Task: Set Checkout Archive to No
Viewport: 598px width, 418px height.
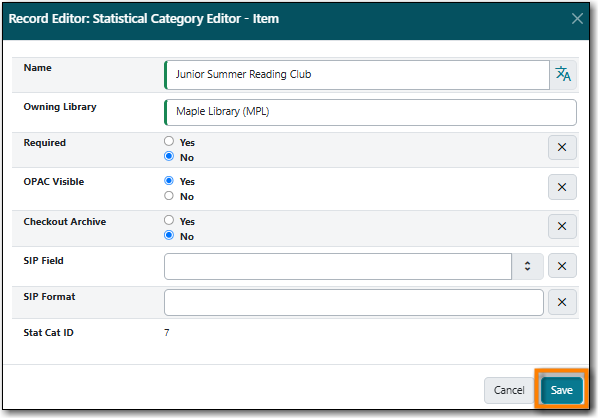Action: coord(169,235)
